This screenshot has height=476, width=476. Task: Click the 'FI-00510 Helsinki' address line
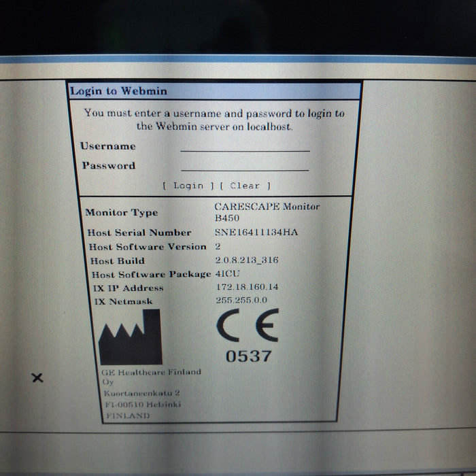(143, 405)
